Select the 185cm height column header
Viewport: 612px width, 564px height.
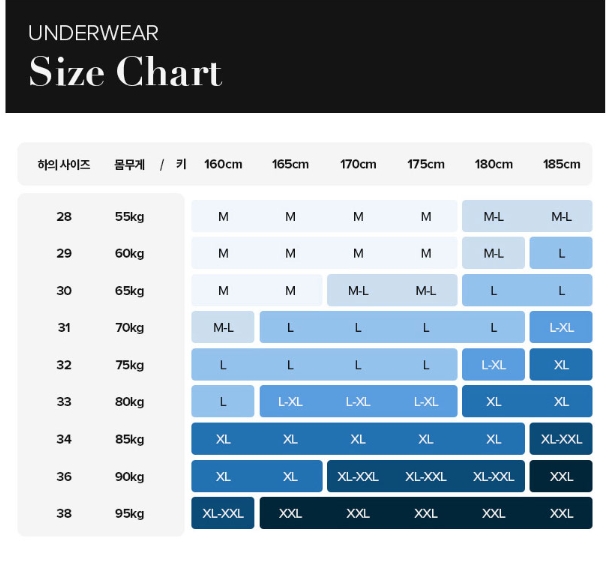click(x=561, y=164)
